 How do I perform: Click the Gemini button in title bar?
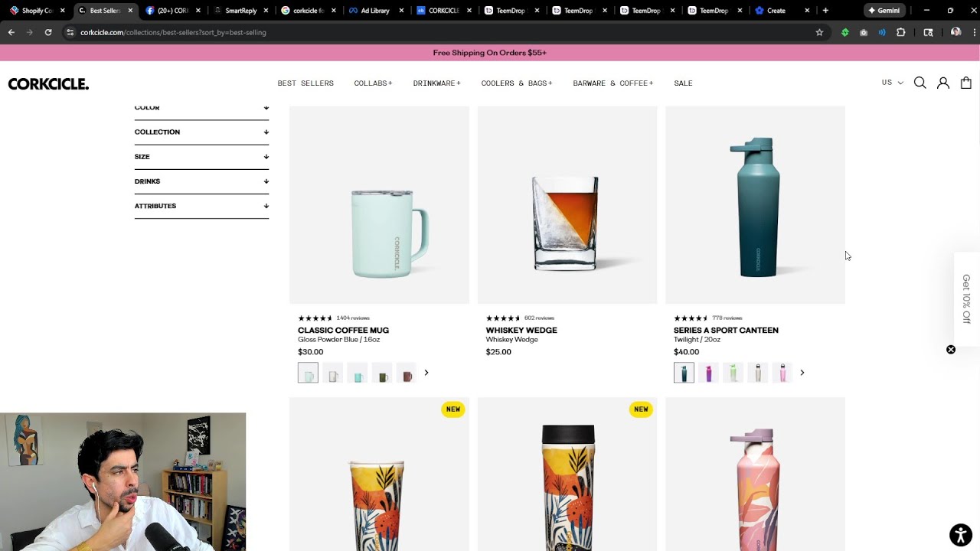884,11
